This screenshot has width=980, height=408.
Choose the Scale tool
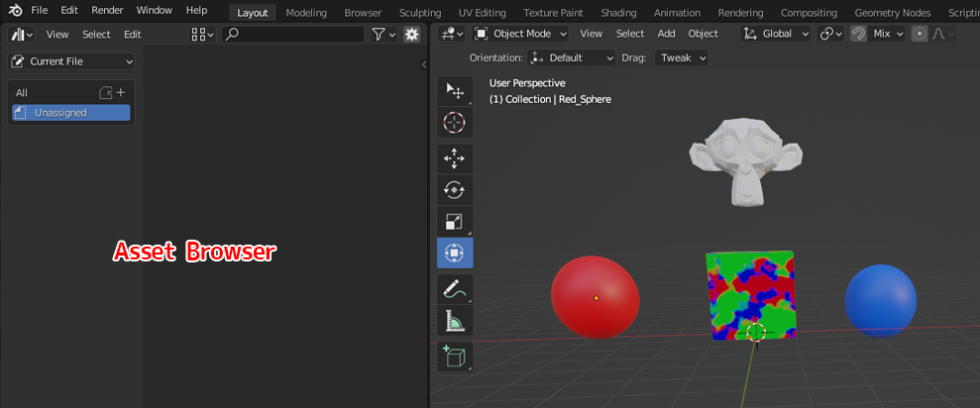pyautogui.click(x=455, y=222)
